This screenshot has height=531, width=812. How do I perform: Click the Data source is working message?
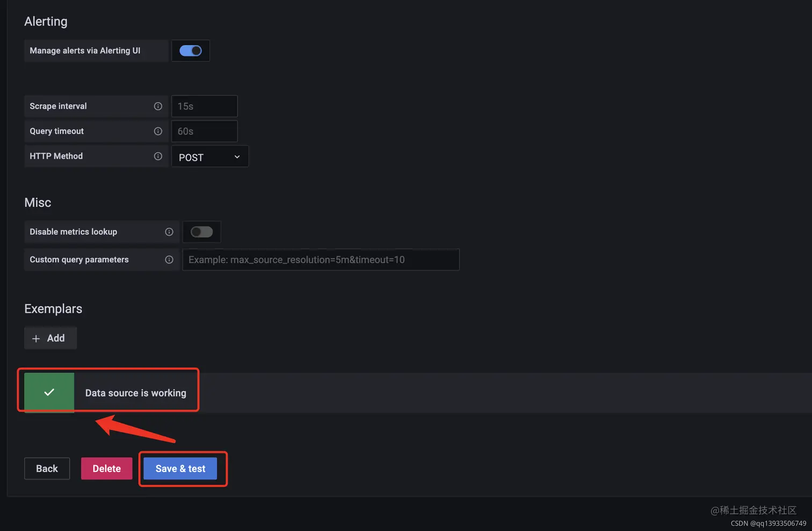[x=136, y=393]
